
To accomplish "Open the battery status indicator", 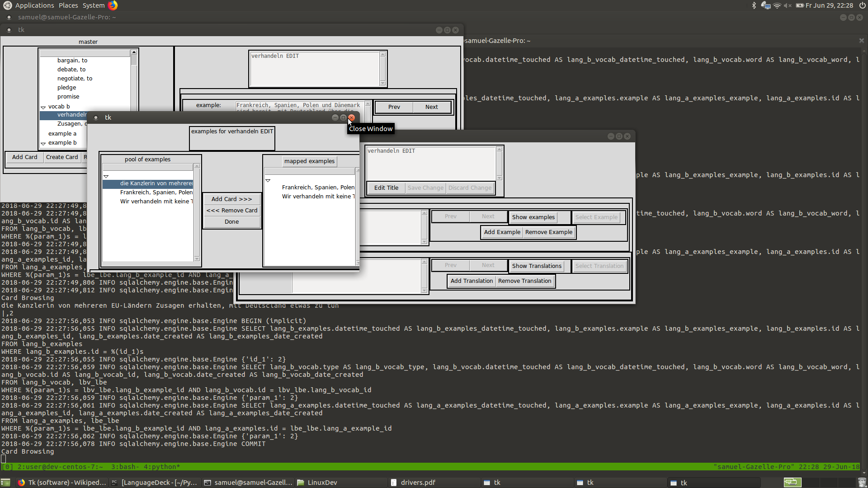I will click(800, 5).
